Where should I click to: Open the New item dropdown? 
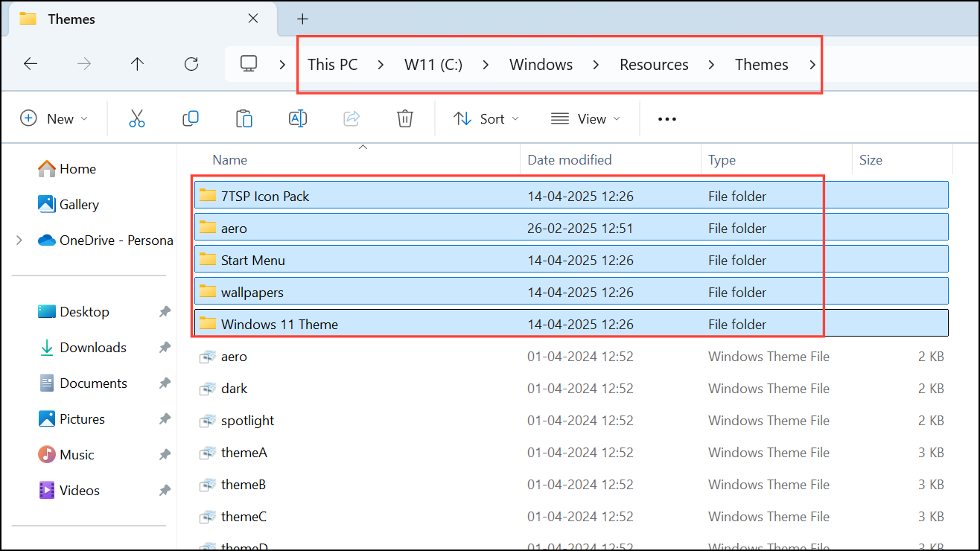coord(54,118)
